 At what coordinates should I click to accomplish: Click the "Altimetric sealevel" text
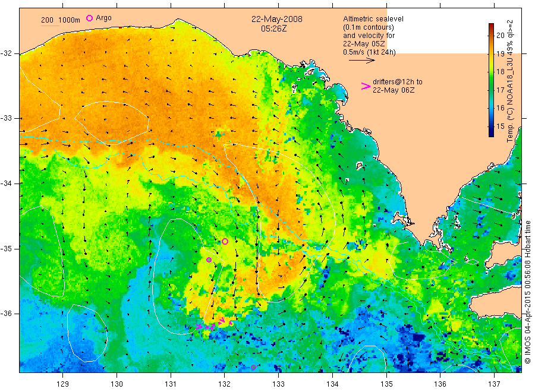point(373,19)
